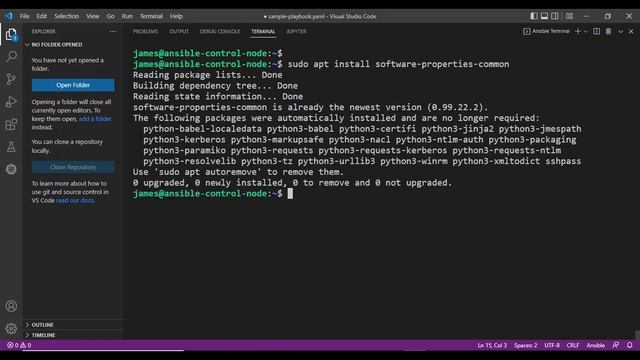Screen dimensions: 640x360
Task: Toggle the secondary side bar layout
Action: [555, 16]
